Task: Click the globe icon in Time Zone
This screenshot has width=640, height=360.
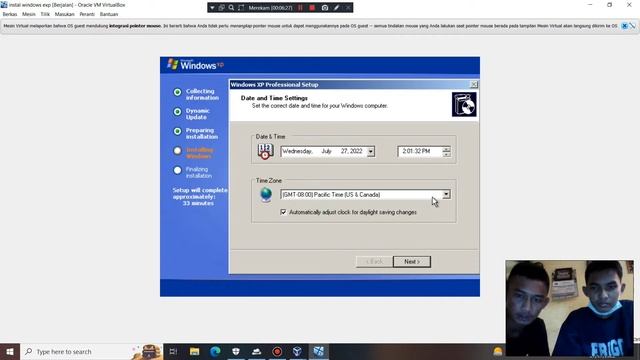Action: coord(266,195)
